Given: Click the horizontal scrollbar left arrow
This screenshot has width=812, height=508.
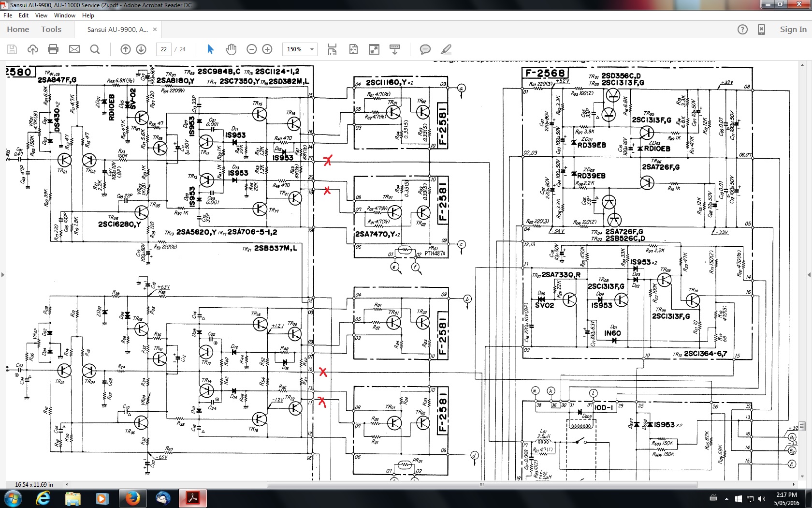Looking at the screenshot, I should (x=67, y=484).
